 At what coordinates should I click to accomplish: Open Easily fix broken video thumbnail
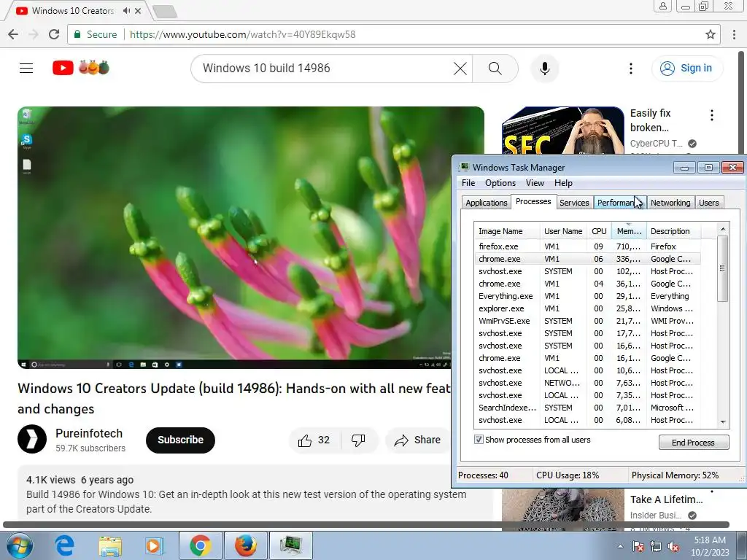pos(562,131)
